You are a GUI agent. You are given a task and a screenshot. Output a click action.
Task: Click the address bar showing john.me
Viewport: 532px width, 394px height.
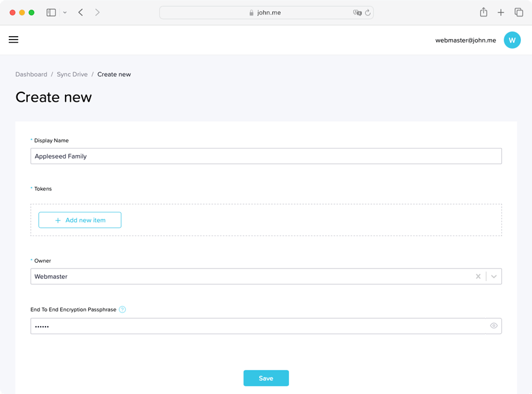tap(265, 12)
